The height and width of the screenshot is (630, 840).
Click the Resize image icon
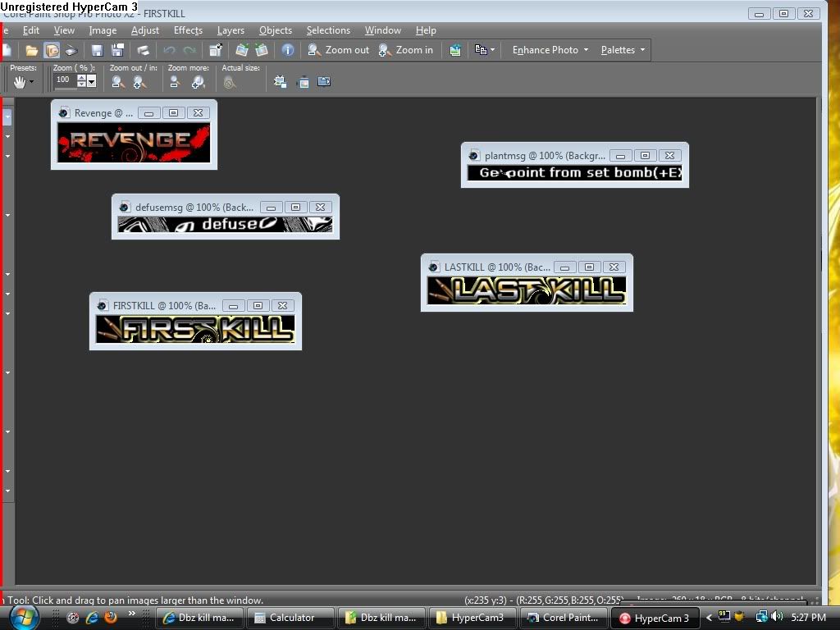pyautogui.click(x=216, y=50)
